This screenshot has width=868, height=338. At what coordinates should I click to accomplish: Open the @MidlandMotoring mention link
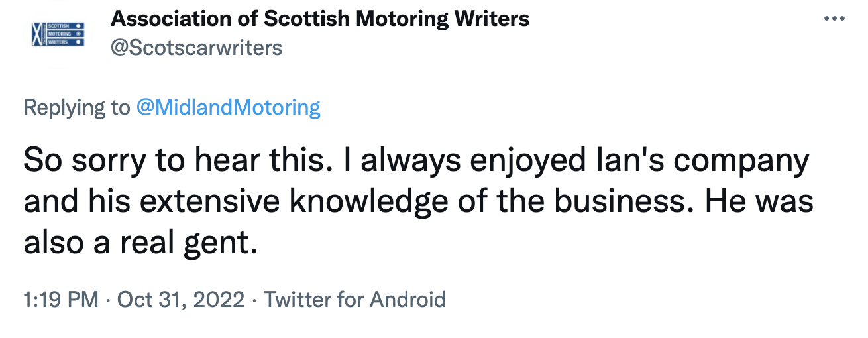pyautogui.click(x=228, y=107)
